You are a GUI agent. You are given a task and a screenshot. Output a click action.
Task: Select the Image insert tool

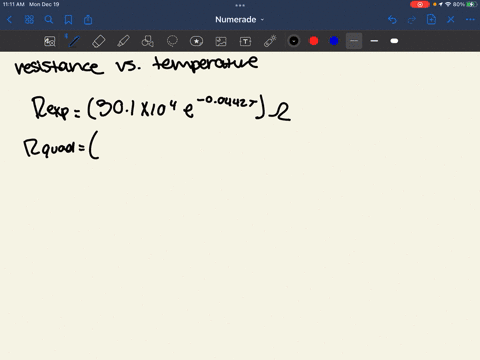[221, 41]
